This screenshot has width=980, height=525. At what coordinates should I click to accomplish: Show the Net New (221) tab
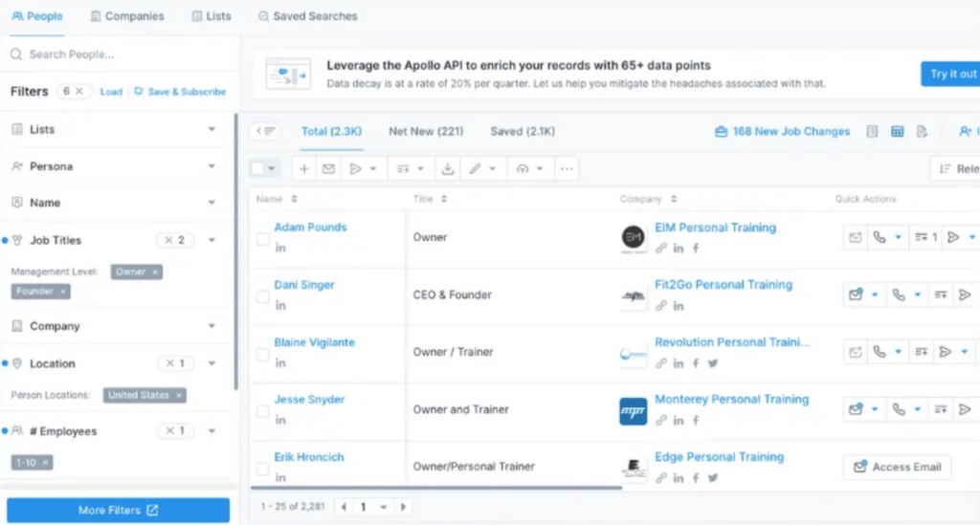click(x=426, y=131)
